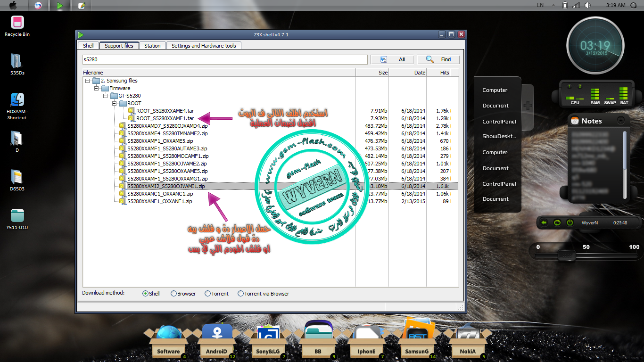Image resolution: width=644 pixels, height=362 pixels.
Task: Open the SamsunG dock stack
Action: [417, 340]
